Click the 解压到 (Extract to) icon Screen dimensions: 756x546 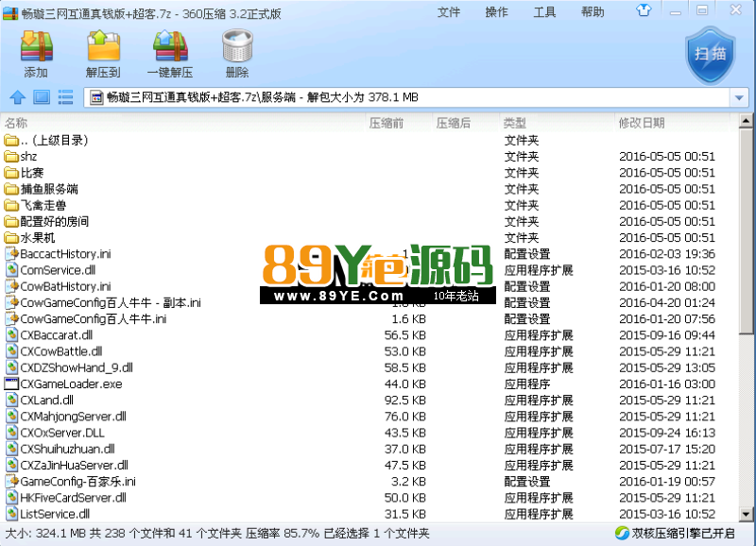[103, 46]
